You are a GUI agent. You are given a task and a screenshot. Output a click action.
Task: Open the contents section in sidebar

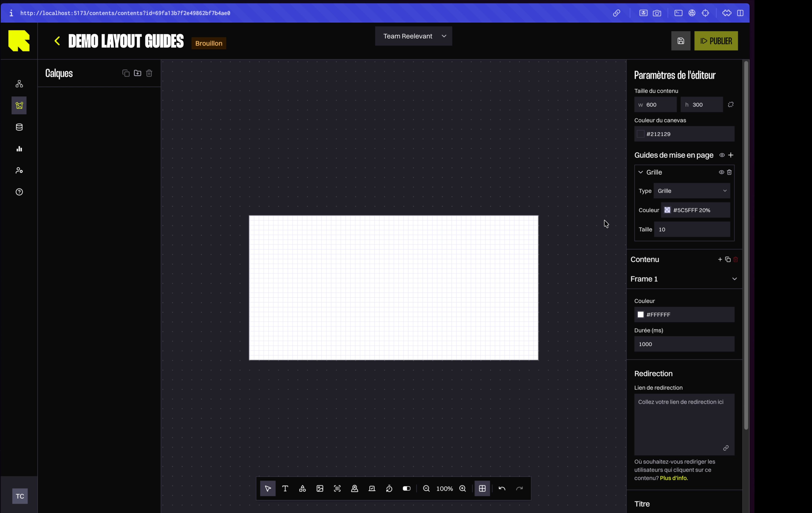(19, 106)
